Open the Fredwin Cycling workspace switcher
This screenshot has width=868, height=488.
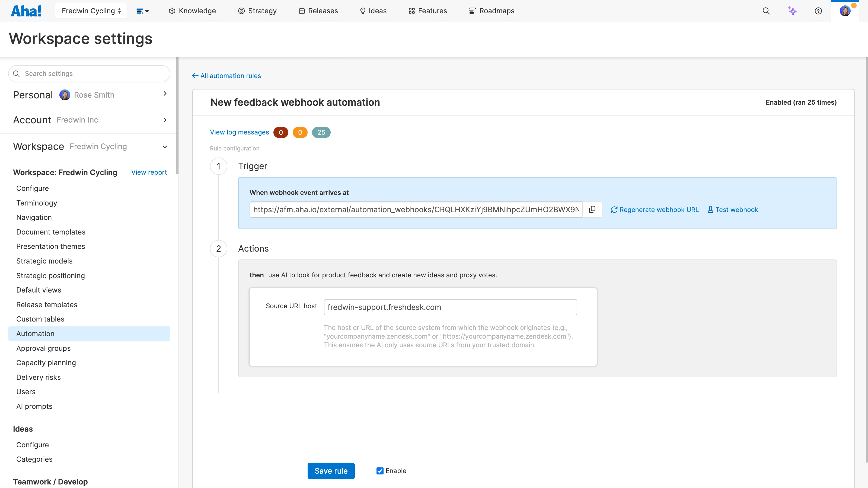[x=91, y=11]
